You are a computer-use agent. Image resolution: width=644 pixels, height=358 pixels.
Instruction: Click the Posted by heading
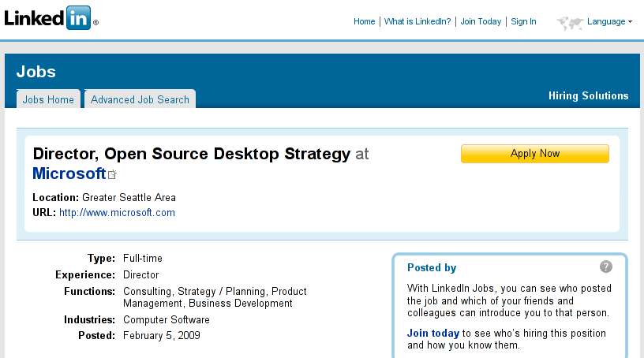(x=432, y=267)
